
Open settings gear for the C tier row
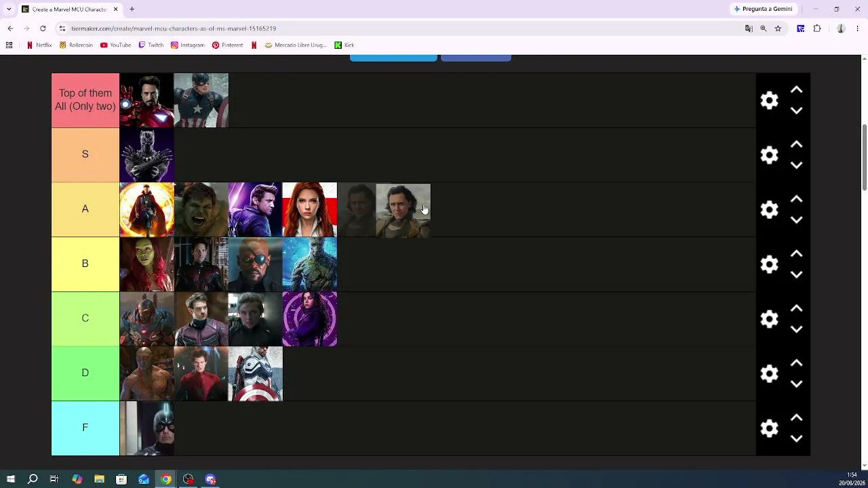(x=769, y=319)
